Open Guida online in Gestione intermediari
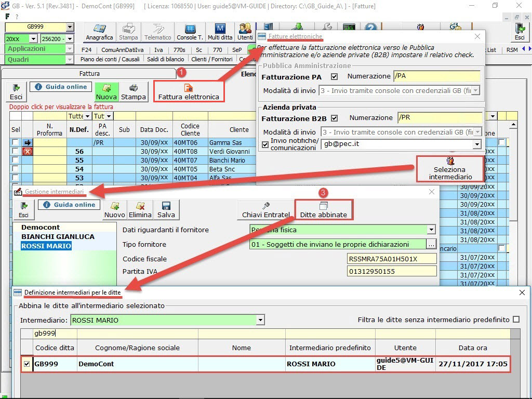Viewport: 532px width, 399px height. click(x=69, y=205)
